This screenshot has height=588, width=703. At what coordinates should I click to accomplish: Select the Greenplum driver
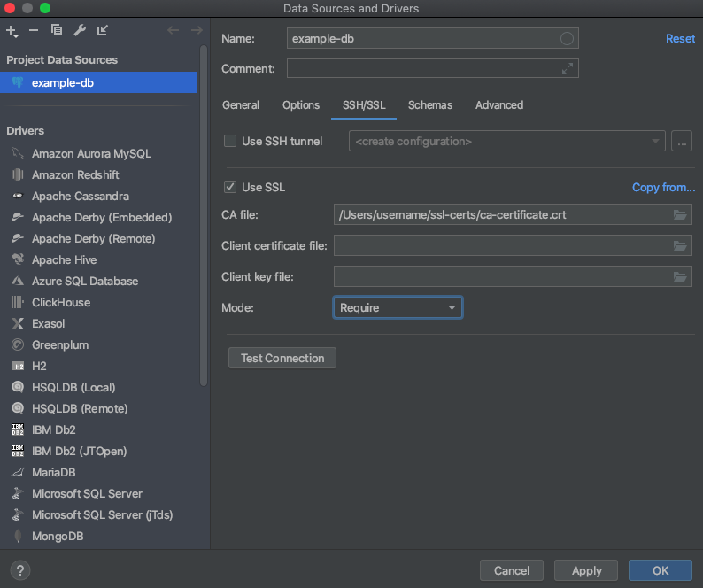coord(98,344)
